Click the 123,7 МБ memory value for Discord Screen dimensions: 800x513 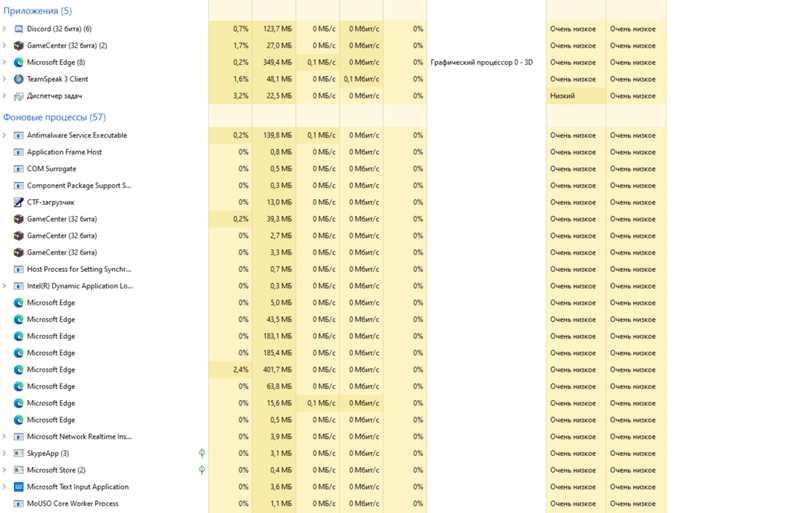pyautogui.click(x=277, y=29)
